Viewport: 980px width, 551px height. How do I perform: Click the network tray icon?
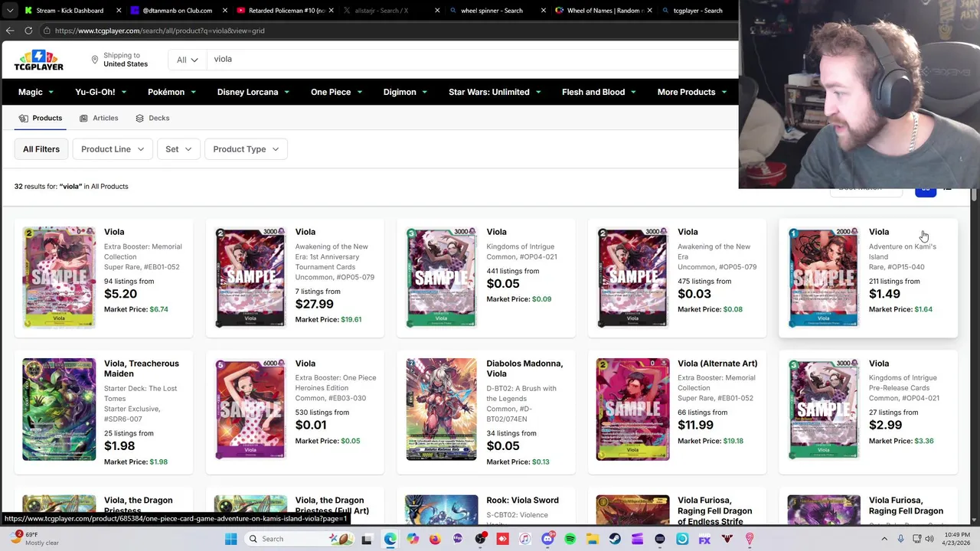(x=916, y=539)
